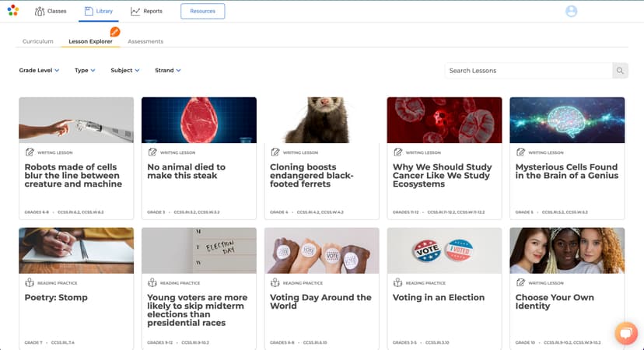Viewport: 644px width, 350px height.
Task: Open the Reports menu
Action: coord(147,11)
